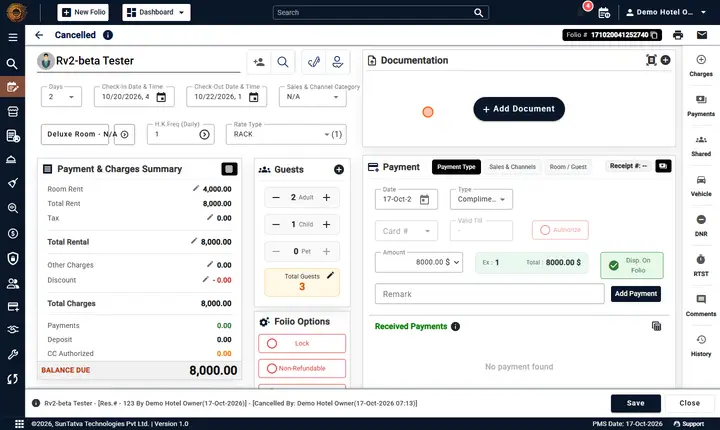
Task: Click the top Search field
Action: [x=381, y=12]
